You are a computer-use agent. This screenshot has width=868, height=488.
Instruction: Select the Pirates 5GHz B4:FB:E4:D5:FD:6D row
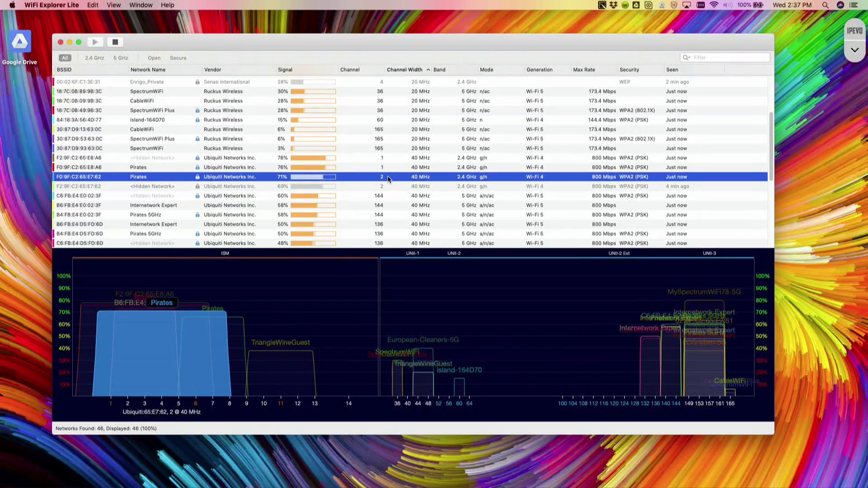coord(410,234)
